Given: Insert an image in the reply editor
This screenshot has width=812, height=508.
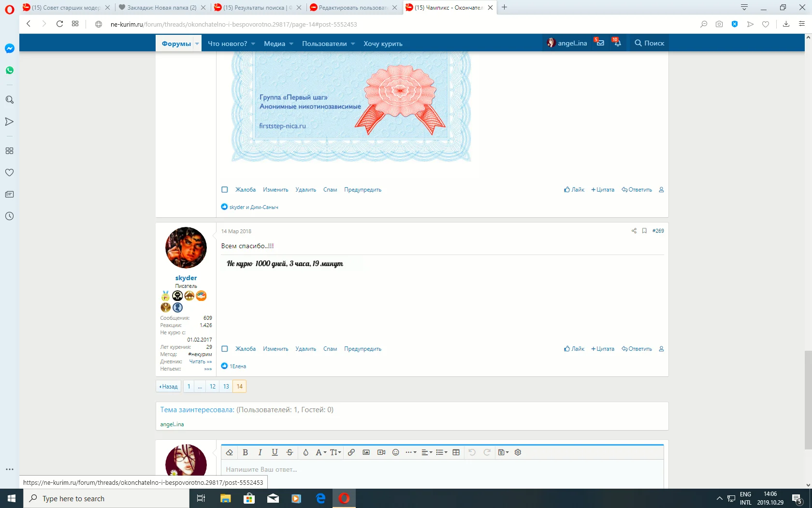Looking at the screenshot, I should (x=366, y=452).
